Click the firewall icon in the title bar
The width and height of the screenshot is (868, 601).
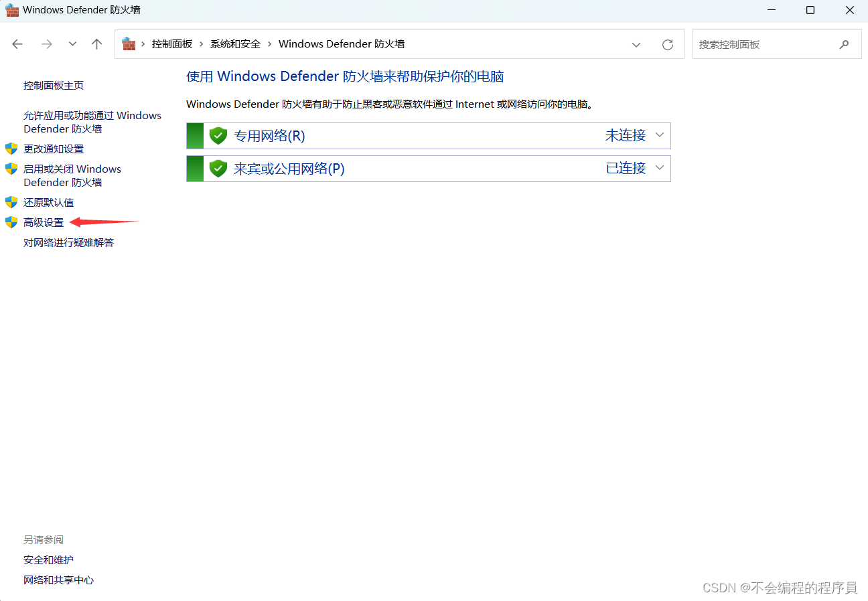(x=12, y=10)
